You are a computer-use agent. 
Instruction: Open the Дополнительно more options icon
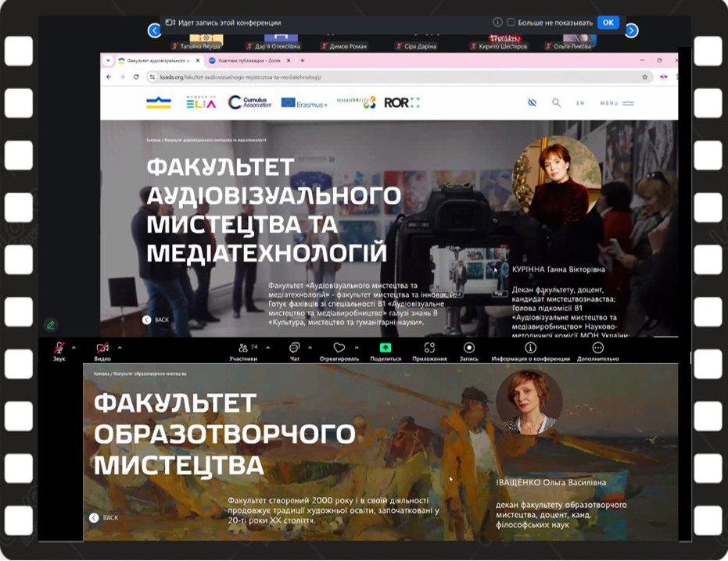pyautogui.click(x=597, y=348)
